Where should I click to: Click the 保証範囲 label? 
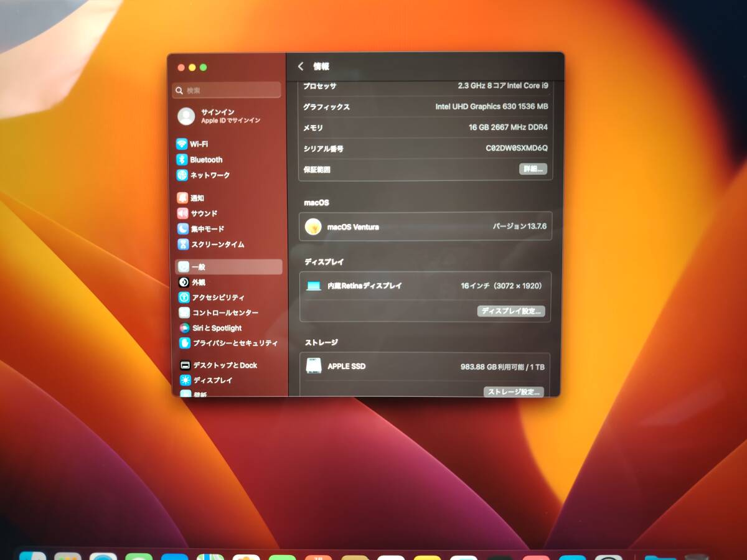point(317,169)
